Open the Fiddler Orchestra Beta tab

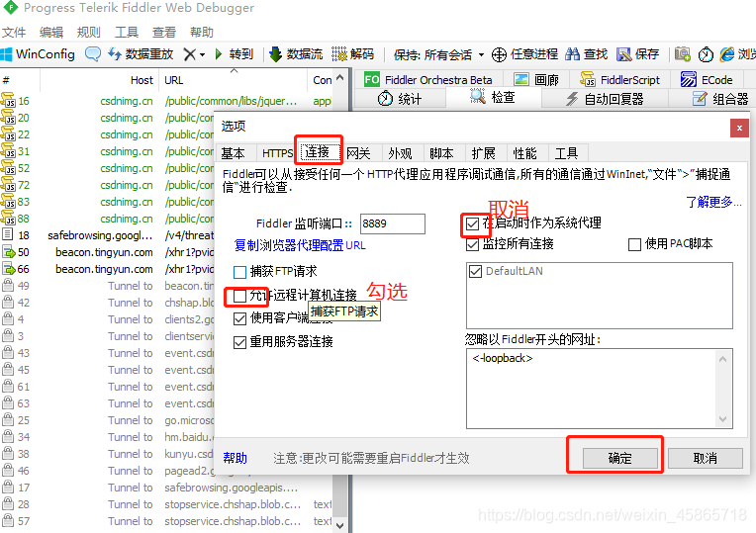tap(428, 79)
